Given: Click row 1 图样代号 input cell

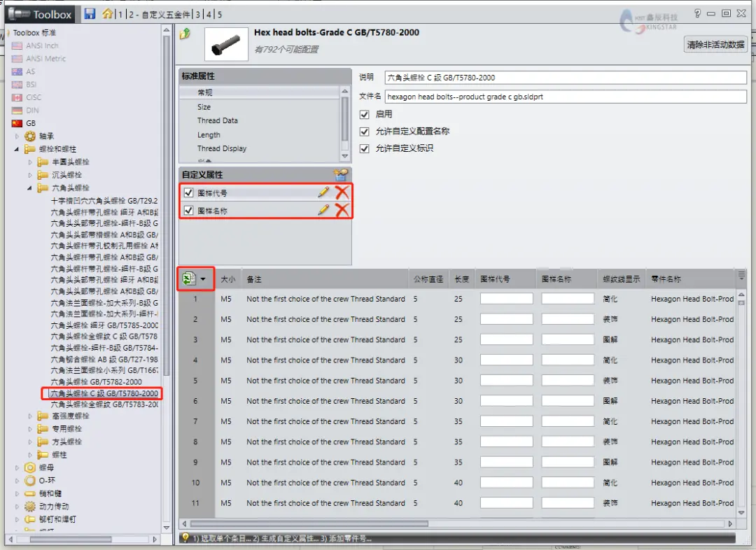Looking at the screenshot, I should click(x=506, y=299).
